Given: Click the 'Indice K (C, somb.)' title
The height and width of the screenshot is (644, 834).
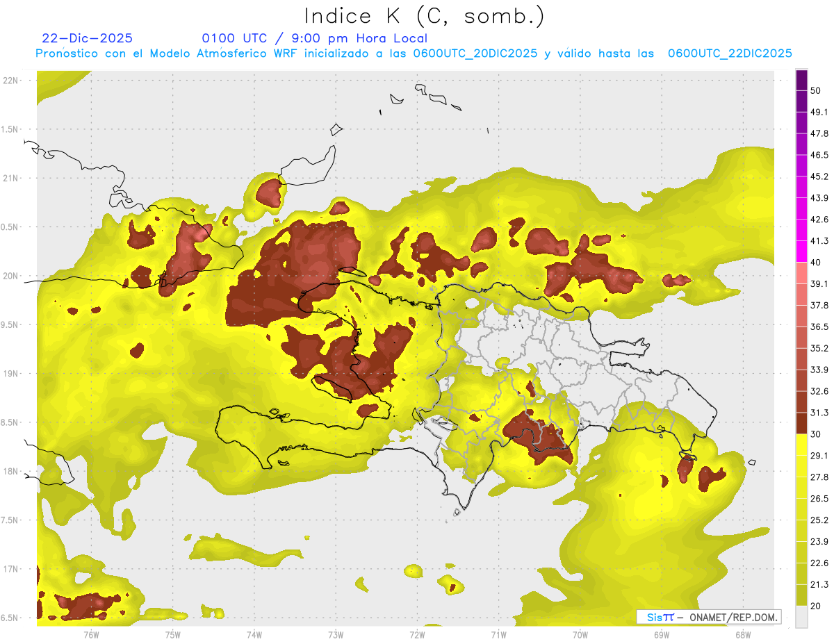Looking at the screenshot, I should point(425,17).
